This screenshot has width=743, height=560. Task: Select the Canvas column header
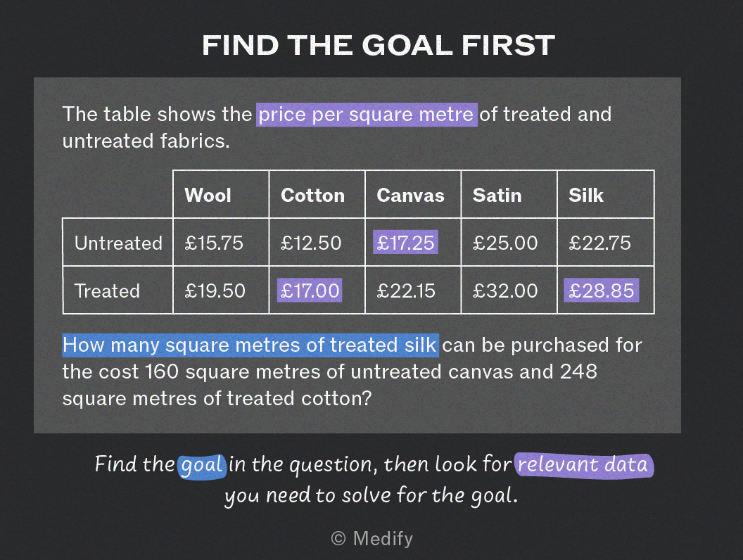tap(410, 195)
